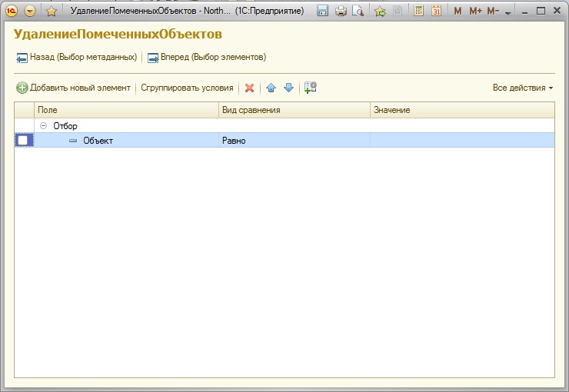This screenshot has height=392, width=569.
Task: Click Сгруппировать условия
Action: pos(187,88)
